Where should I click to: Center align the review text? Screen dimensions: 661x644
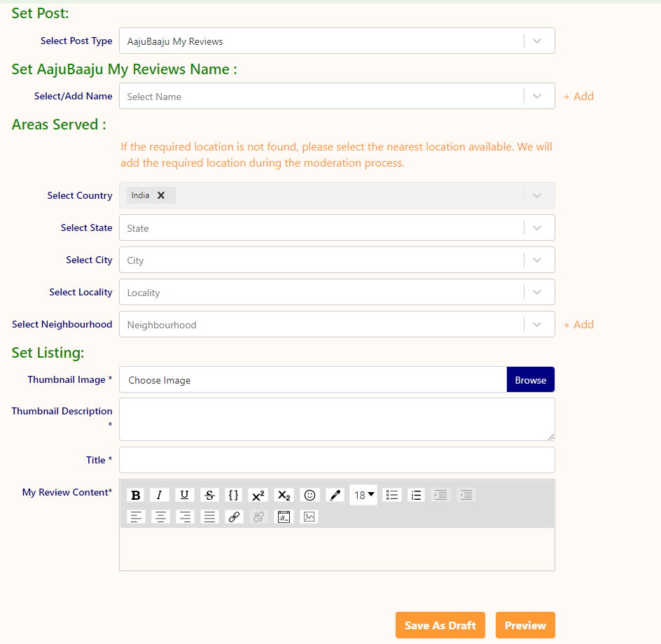(x=160, y=517)
